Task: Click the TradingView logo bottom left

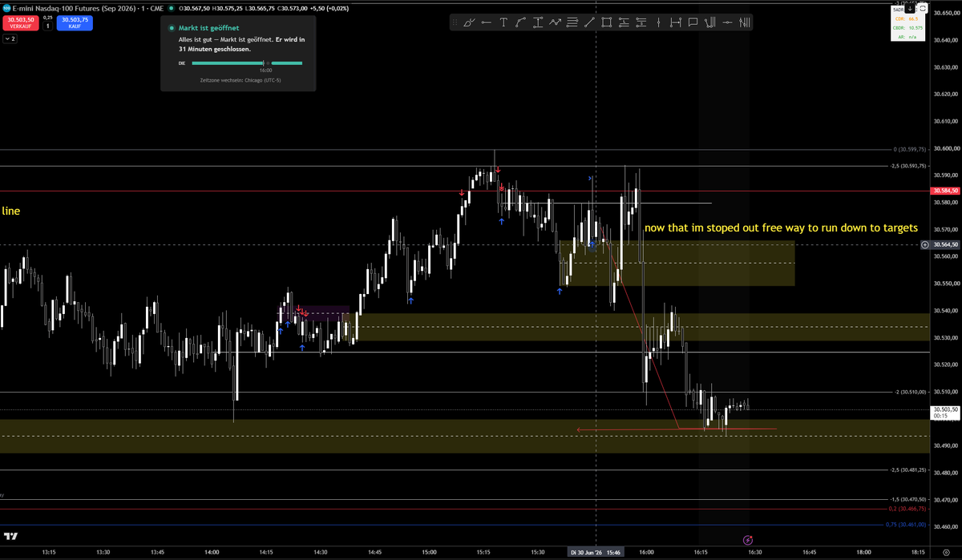Action: 10,535
